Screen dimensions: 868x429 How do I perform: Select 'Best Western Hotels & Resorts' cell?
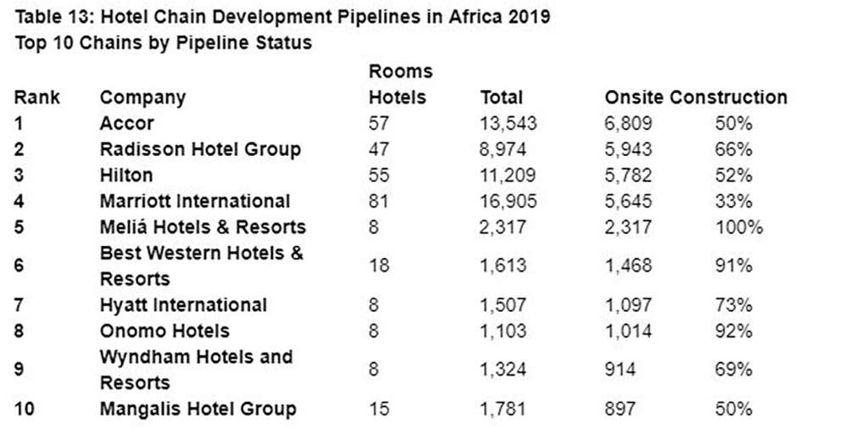pos(201,265)
